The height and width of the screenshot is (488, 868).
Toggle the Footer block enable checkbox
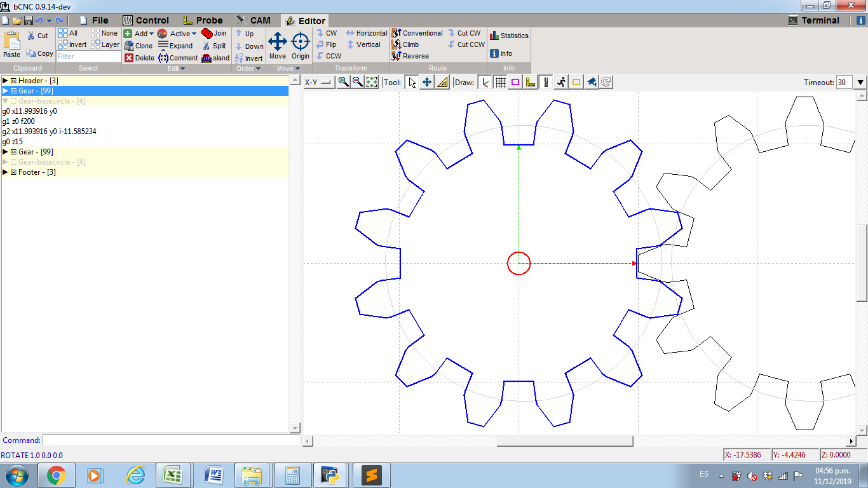point(13,172)
